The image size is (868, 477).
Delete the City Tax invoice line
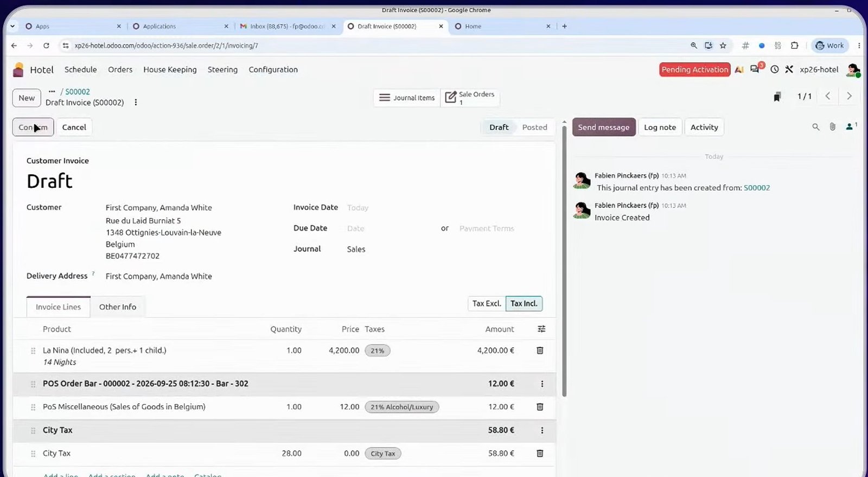[540, 454]
